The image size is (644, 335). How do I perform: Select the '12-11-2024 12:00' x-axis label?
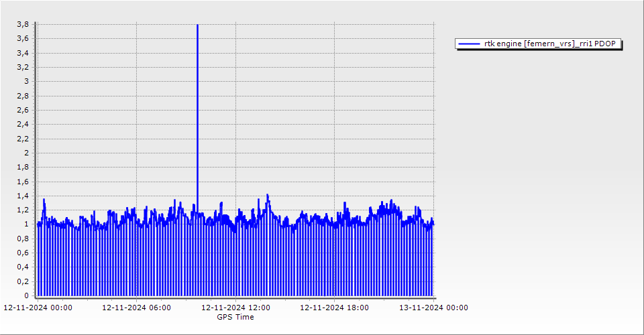[x=235, y=308]
